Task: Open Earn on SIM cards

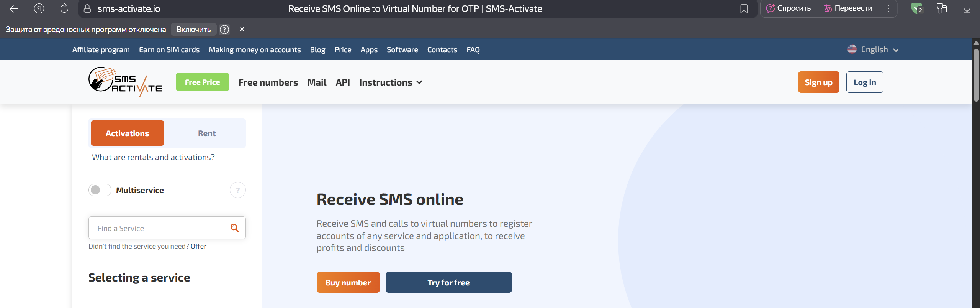Action: 169,49
